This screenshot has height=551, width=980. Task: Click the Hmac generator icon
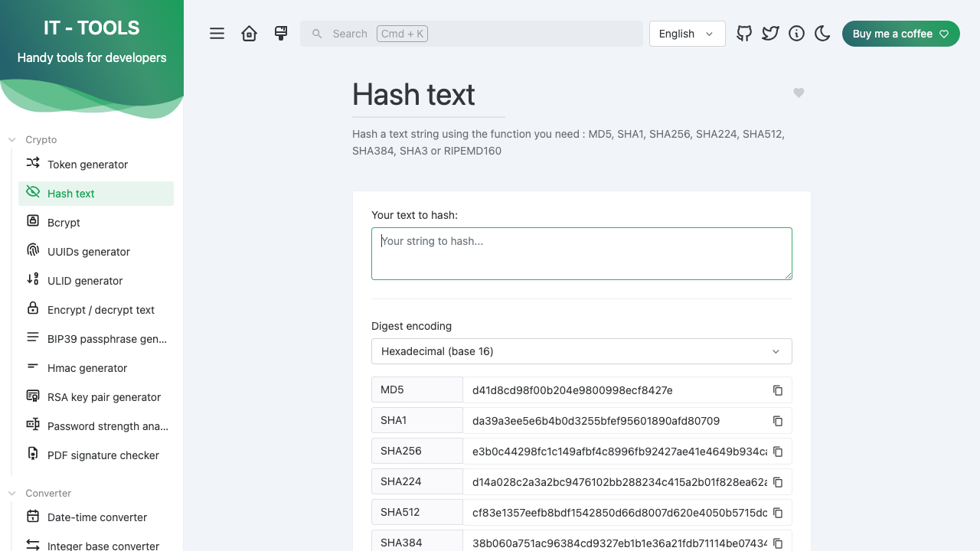pos(33,367)
